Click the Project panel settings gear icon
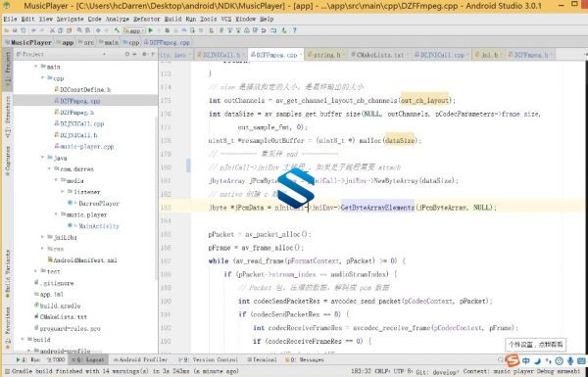The width and height of the screenshot is (588, 377). [144, 54]
